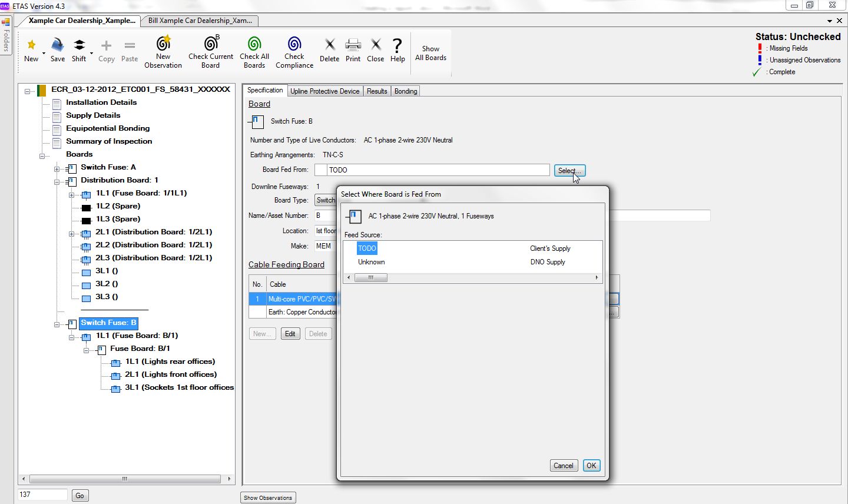
Task: Open the Results tab
Action: pyautogui.click(x=377, y=91)
